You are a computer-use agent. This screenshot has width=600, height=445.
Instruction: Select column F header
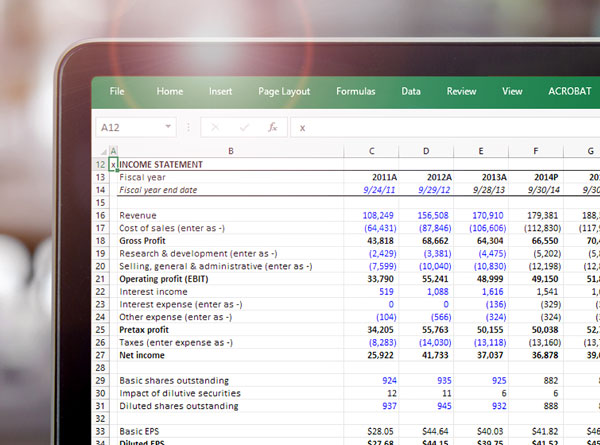[536, 151]
